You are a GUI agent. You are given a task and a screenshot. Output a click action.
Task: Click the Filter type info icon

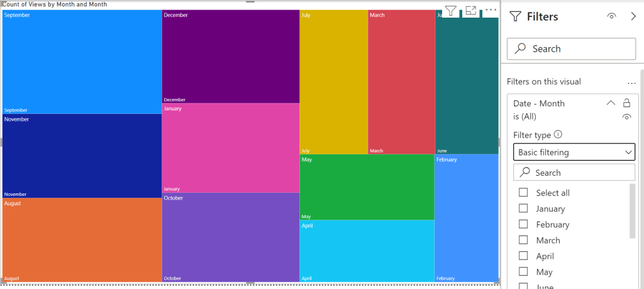pyautogui.click(x=558, y=135)
